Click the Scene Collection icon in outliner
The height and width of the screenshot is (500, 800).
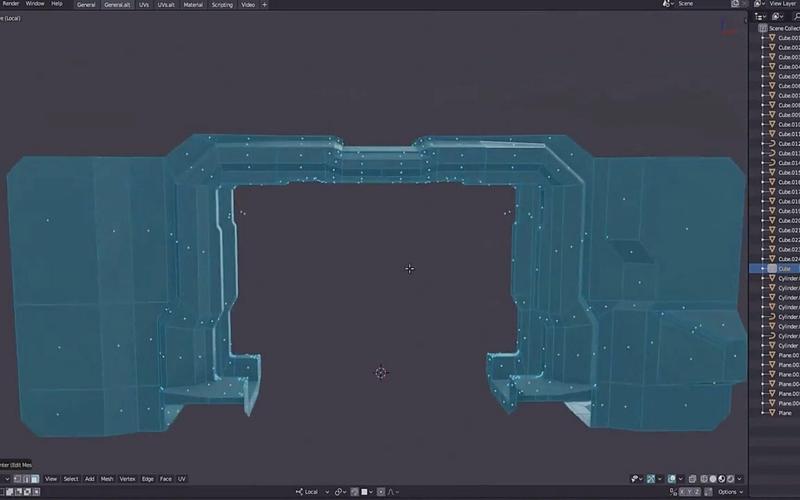763,28
